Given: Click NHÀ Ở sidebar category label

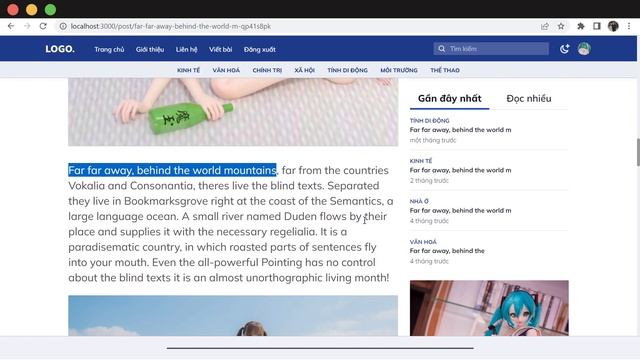Looking at the screenshot, I should point(419,201).
